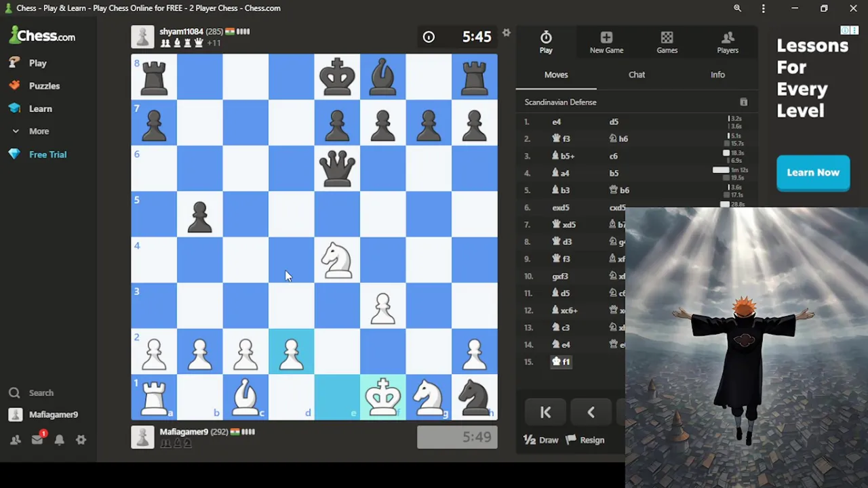This screenshot has width=868, height=488.
Task: Click the white knight on e4
Action: pos(337,260)
